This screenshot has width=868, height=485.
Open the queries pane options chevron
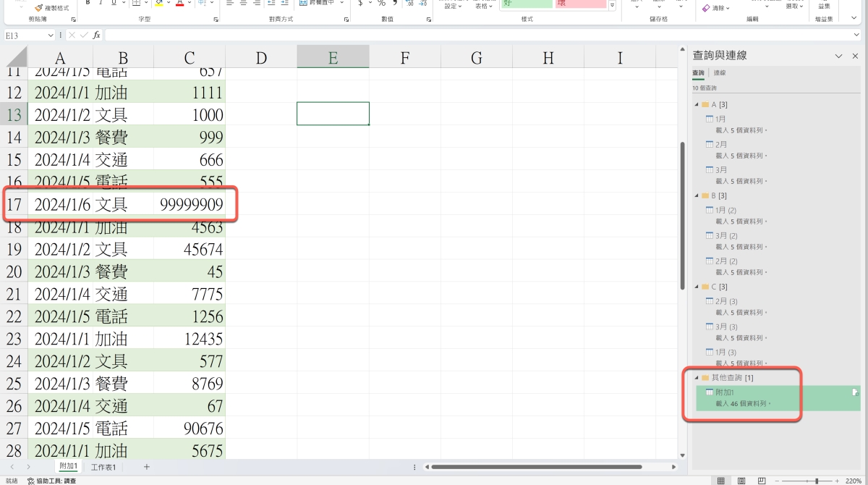click(x=838, y=56)
